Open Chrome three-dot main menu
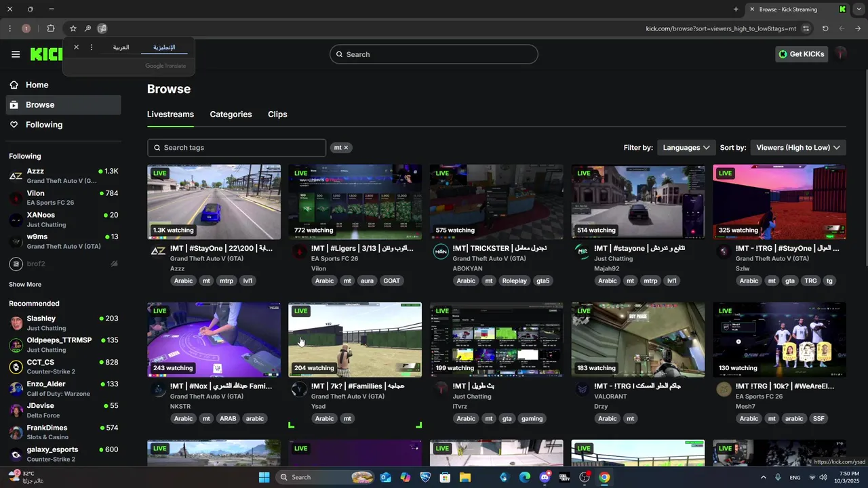Screen dimensions: 868x488 pos(9,28)
